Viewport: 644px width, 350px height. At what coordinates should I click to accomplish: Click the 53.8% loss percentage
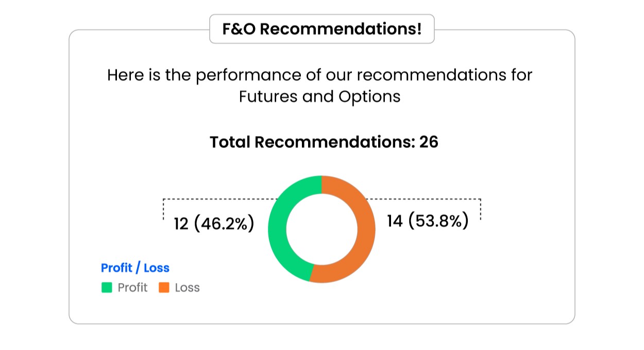pos(438,221)
